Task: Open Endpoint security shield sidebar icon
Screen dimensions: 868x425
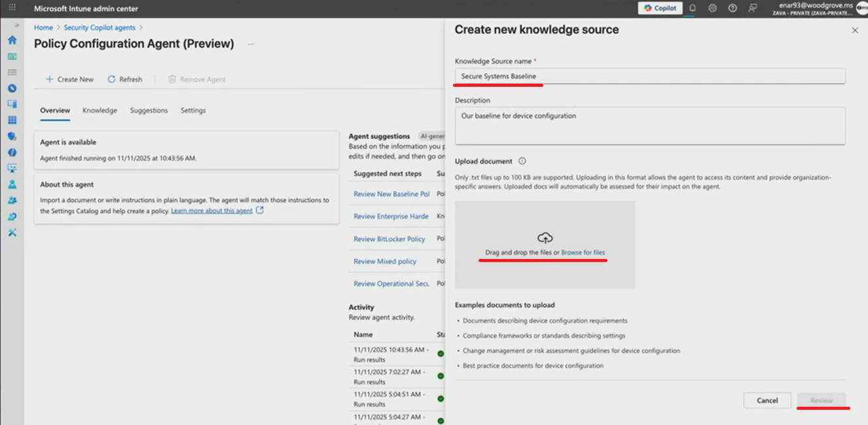Action: point(12,136)
